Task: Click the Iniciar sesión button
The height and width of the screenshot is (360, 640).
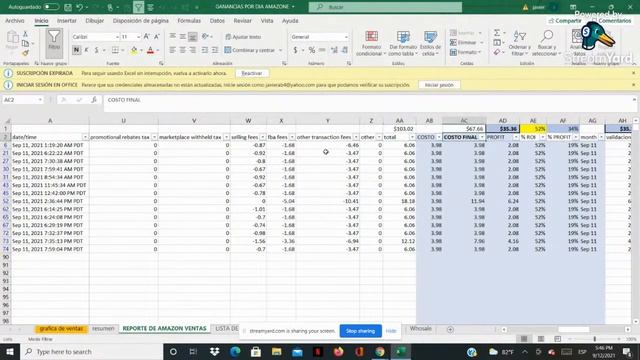Action: tap(439, 85)
